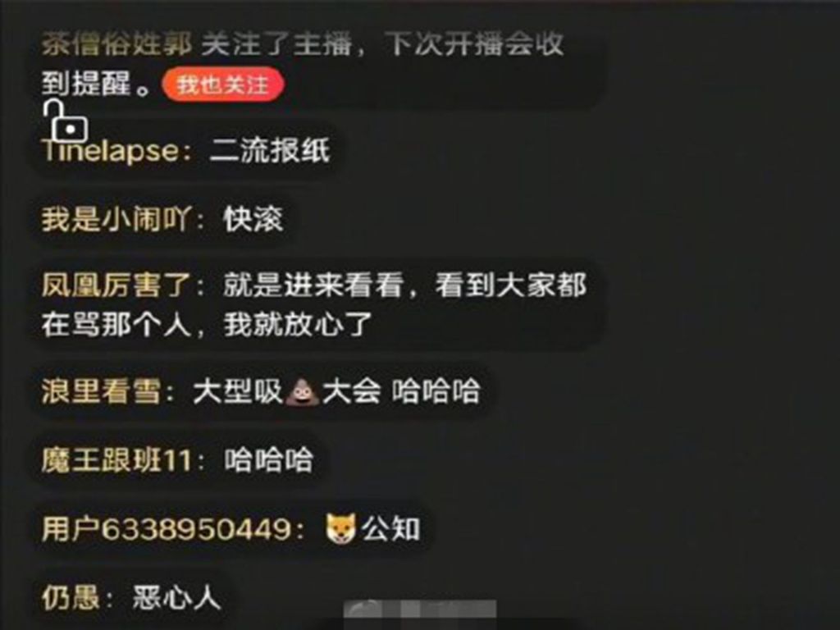Select the username 用户6338950449
The image size is (840, 630).
tap(166, 529)
